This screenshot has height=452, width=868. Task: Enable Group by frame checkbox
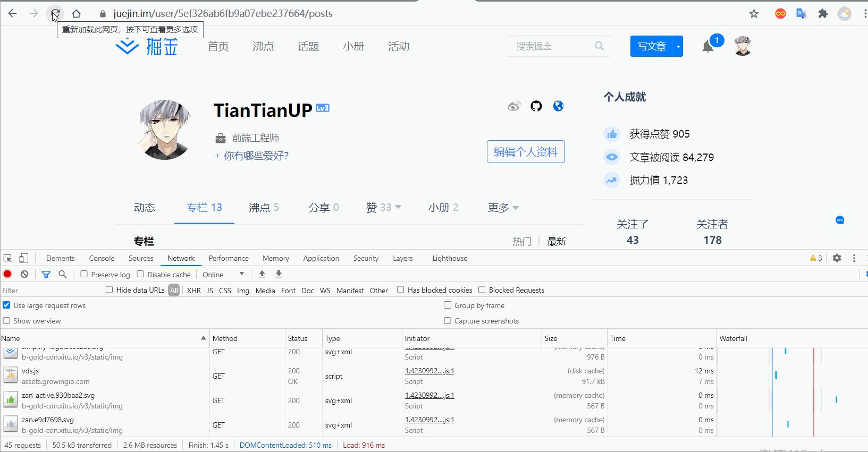click(448, 305)
